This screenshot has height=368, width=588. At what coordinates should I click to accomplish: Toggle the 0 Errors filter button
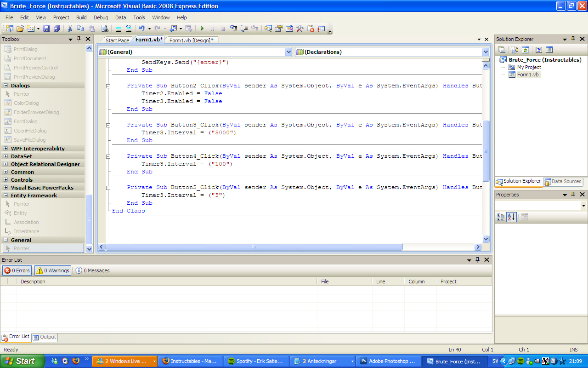tap(17, 270)
